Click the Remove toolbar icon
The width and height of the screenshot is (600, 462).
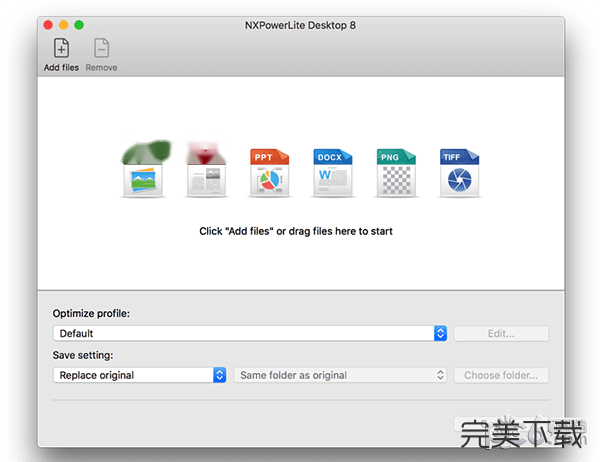[101, 48]
